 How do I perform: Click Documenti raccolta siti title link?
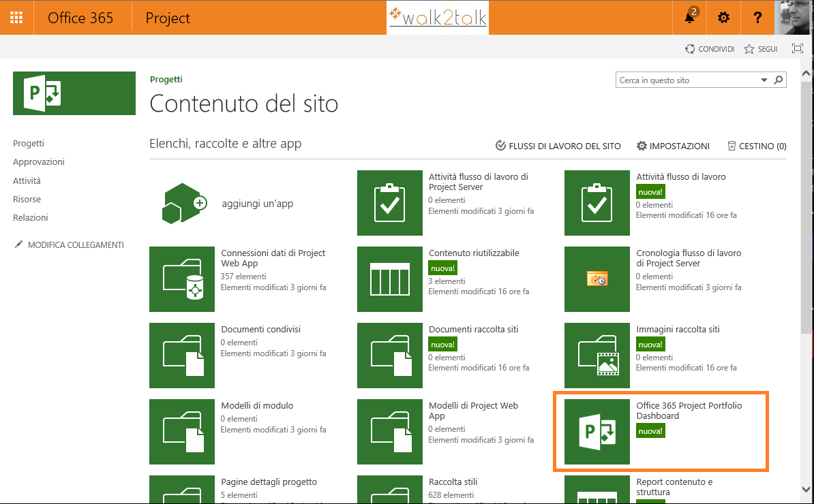click(473, 329)
